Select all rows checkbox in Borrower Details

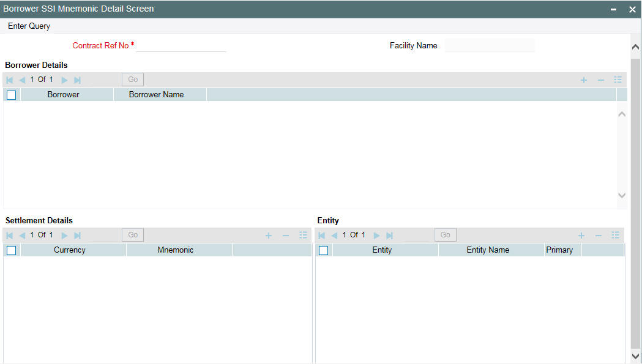pyautogui.click(x=12, y=95)
